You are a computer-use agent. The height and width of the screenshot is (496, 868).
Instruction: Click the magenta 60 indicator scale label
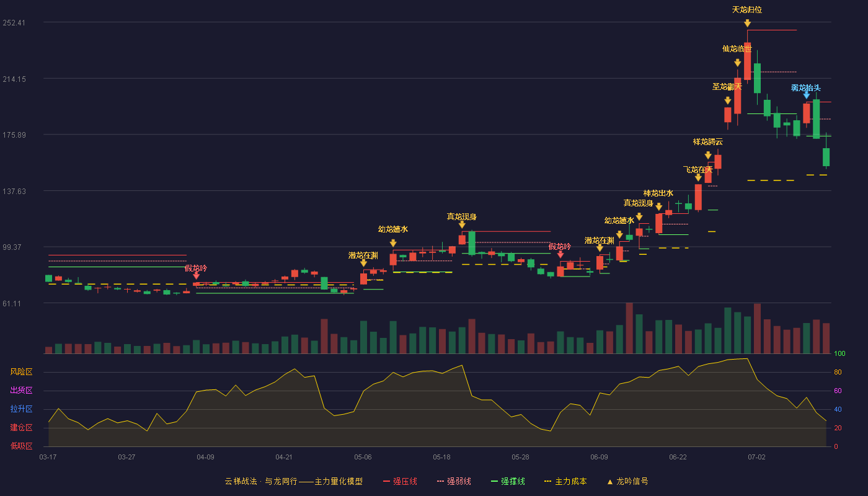pos(838,391)
